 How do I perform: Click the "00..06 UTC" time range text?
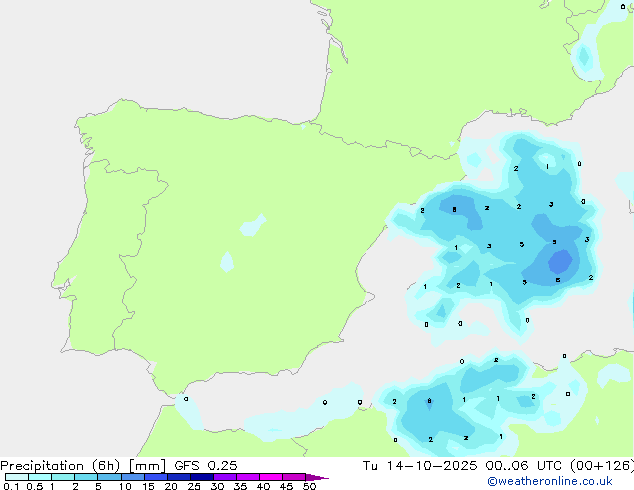526,466
